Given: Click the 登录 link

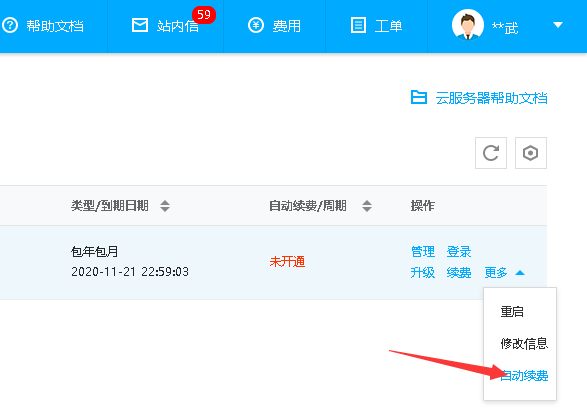Looking at the screenshot, I should 459,251.
